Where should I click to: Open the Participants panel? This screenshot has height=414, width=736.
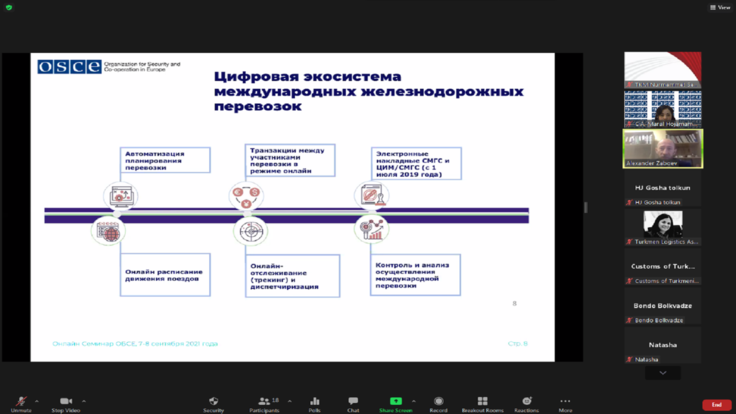click(264, 401)
